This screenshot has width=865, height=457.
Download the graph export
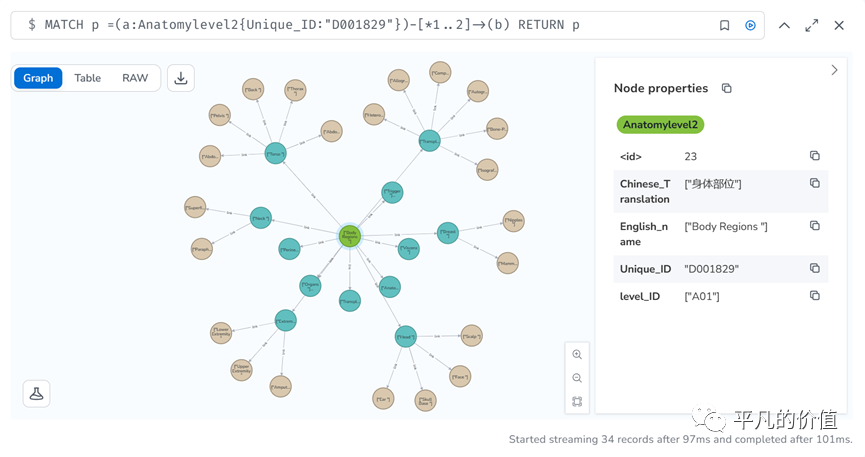click(180, 78)
